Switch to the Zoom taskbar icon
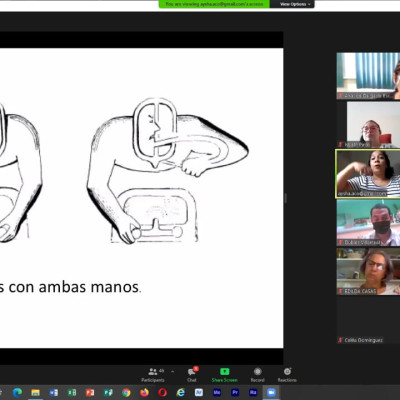 coord(271,392)
